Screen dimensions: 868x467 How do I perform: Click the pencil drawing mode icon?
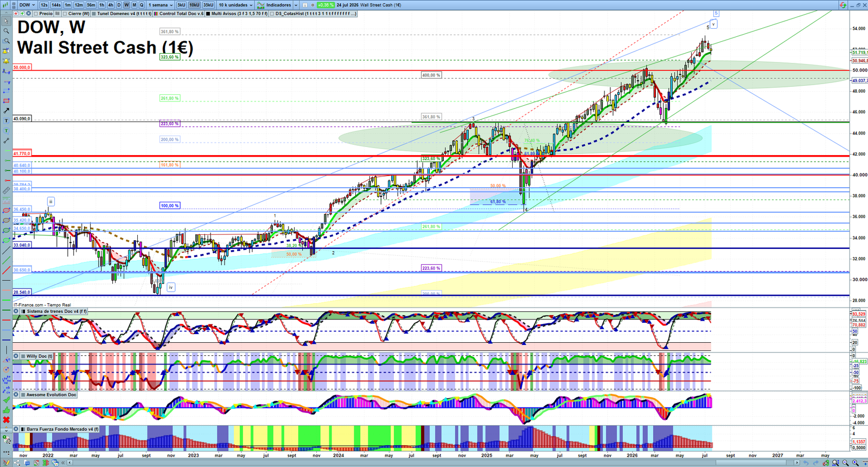coord(6,462)
